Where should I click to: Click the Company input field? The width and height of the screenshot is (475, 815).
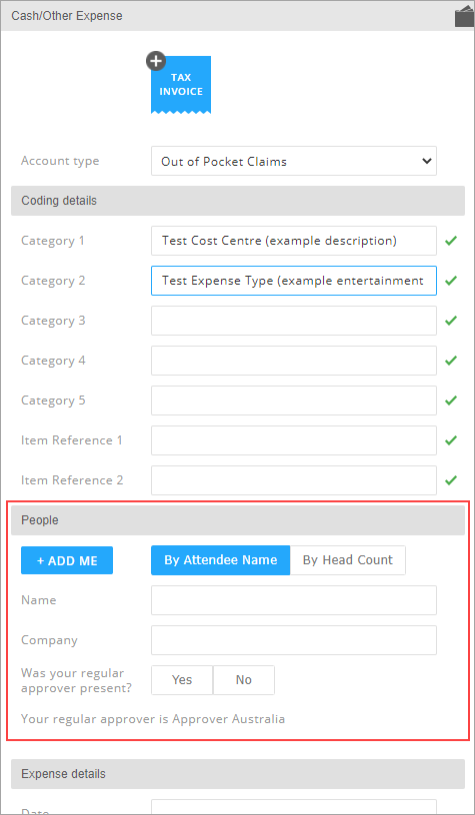294,640
